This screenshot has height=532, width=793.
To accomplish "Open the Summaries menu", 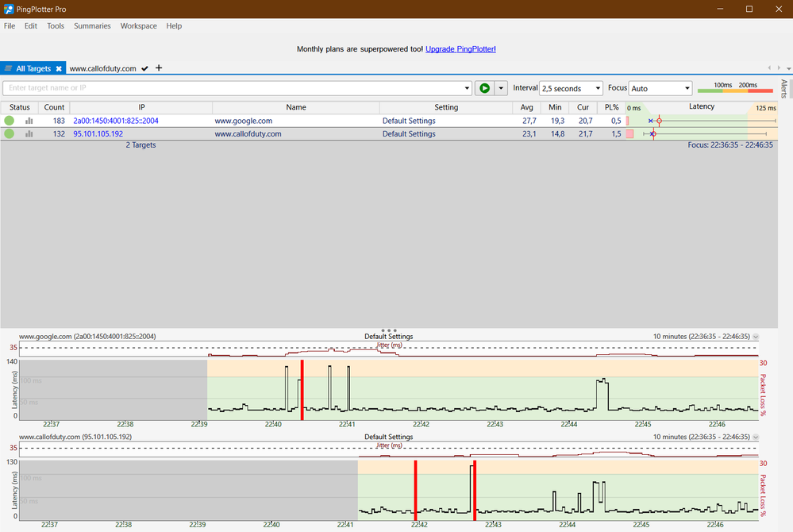I will click(92, 26).
